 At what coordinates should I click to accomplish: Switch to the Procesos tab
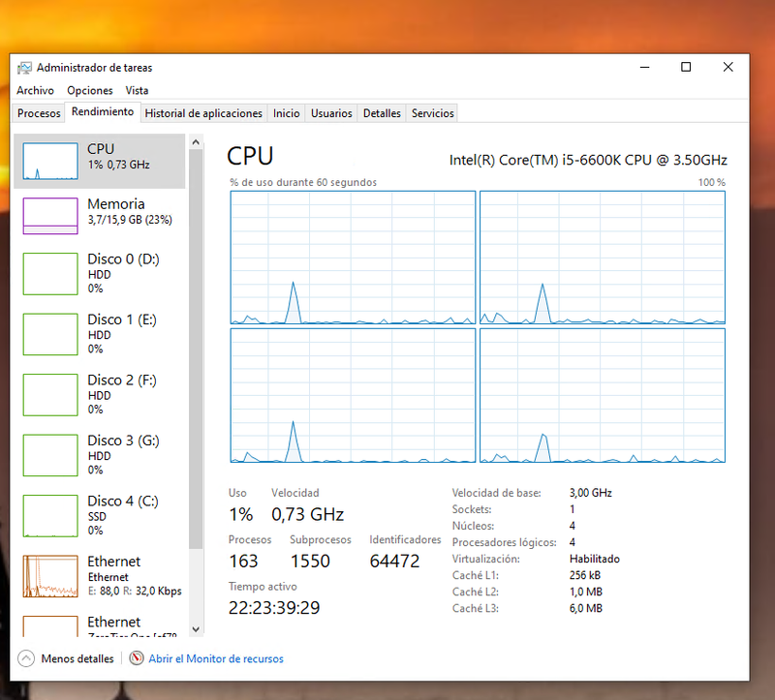(x=39, y=113)
